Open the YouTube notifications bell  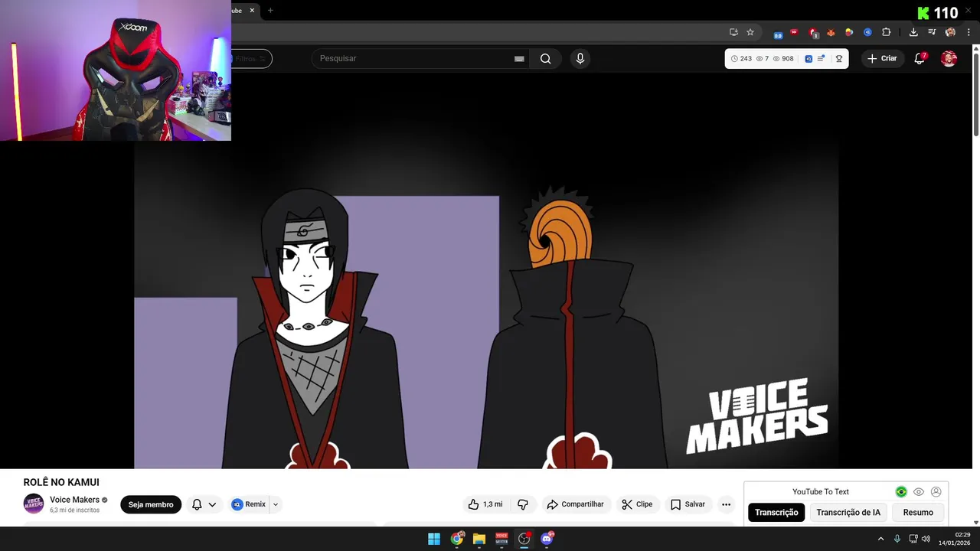tap(920, 58)
